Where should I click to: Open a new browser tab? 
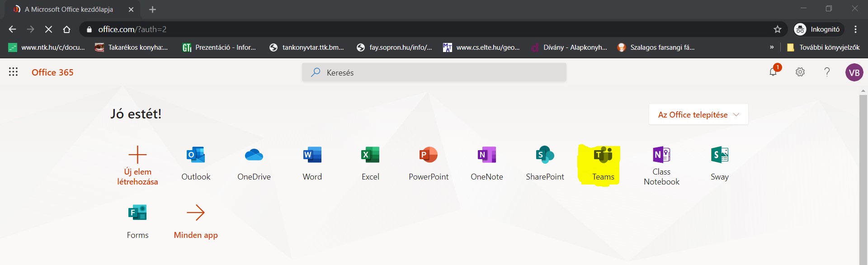[152, 9]
